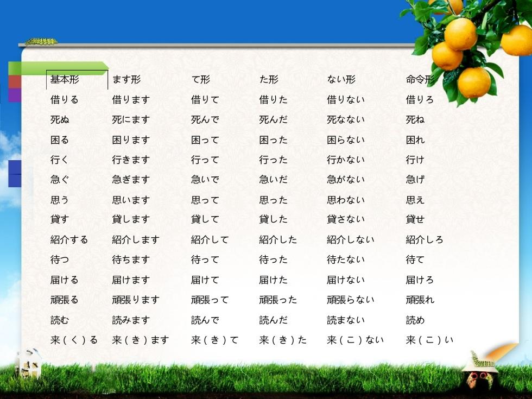The height and width of the screenshot is (399, 532).
Task: Click the word 困った
Action: 274,140
